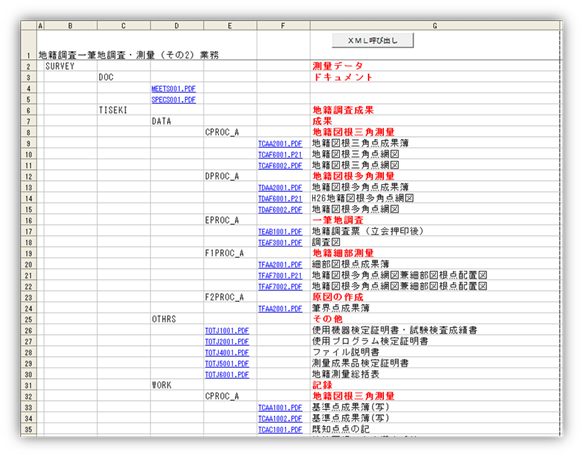The image size is (583, 457).
Task: Select column C header
Action: click(123, 26)
